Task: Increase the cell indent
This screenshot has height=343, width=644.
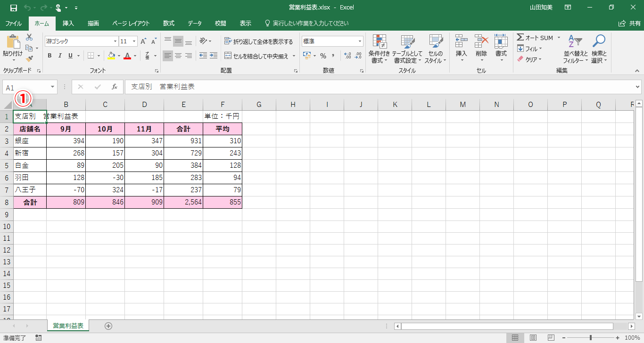Action: pos(214,56)
